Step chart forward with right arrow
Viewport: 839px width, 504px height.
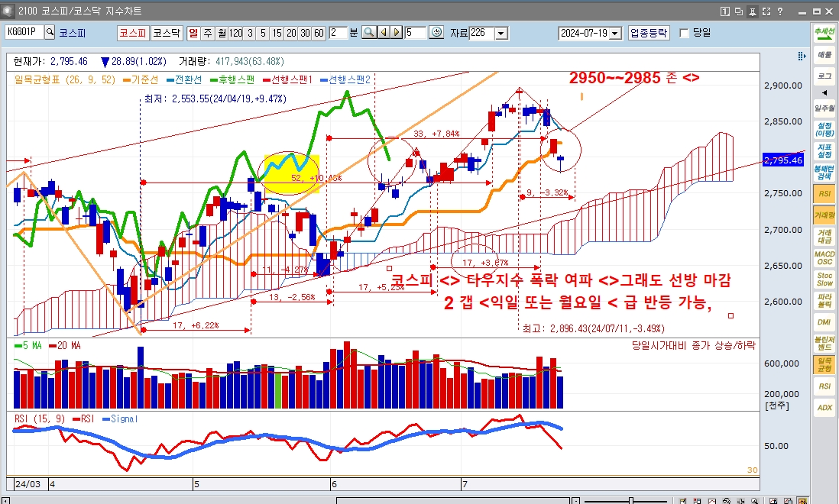[397, 33]
